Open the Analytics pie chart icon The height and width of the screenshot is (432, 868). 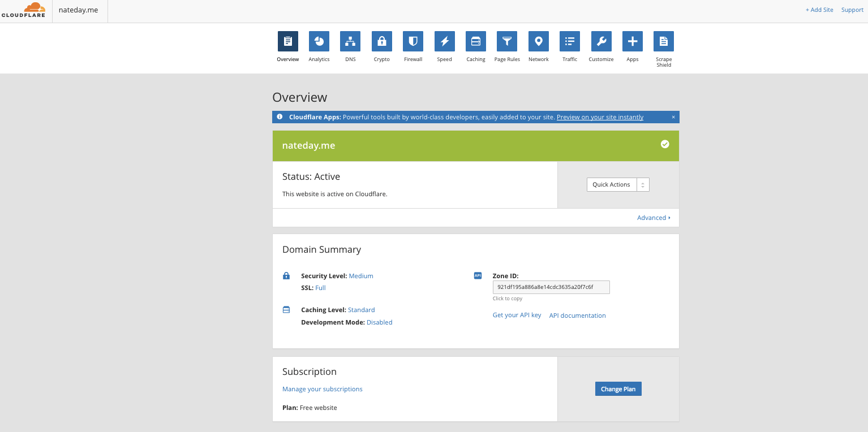pos(319,41)
